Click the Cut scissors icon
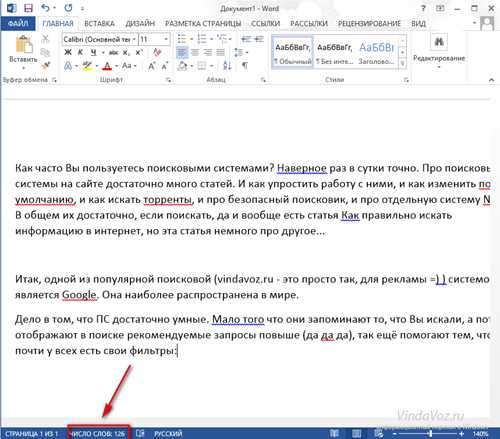 tap(45, 39)
